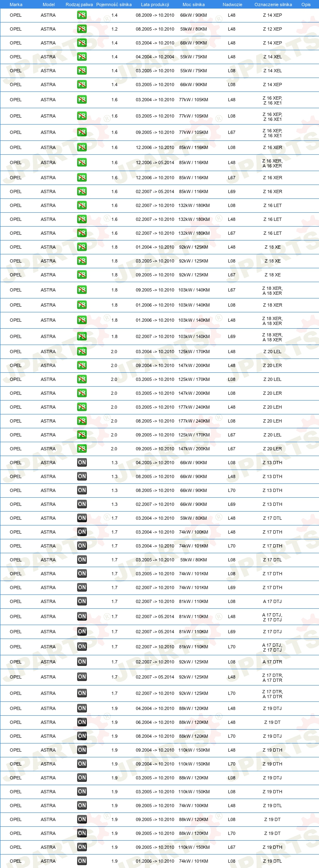Click the Pojemność silnika column header

114,4
